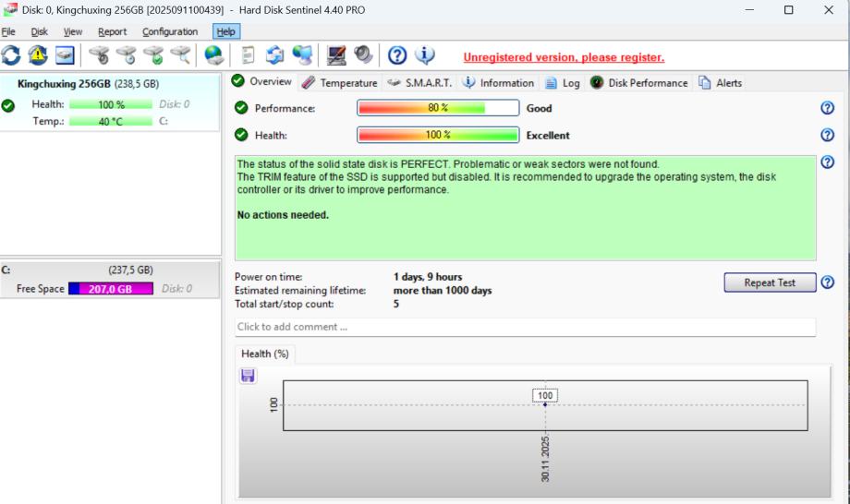Screen dimensions: 850x504
Task: Click the 'Good' performance rating text
Action: coord(539,108)
